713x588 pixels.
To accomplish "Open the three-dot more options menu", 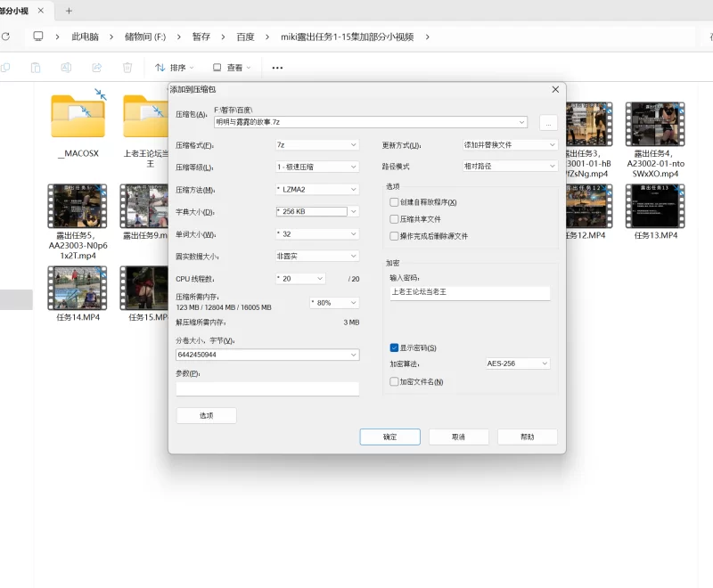I will click(277, 68).
